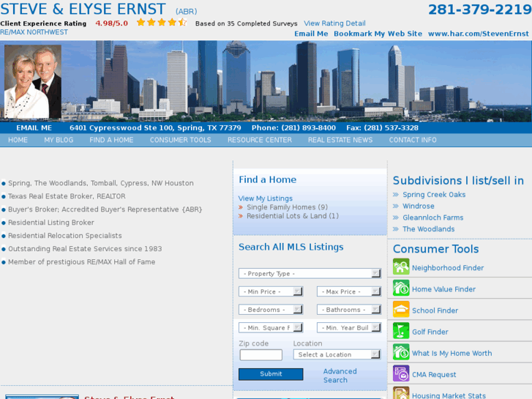The image size is (532, 399).
Task: Click the 6401 Cypresswood address text
Action: click(x=155, y=127)
